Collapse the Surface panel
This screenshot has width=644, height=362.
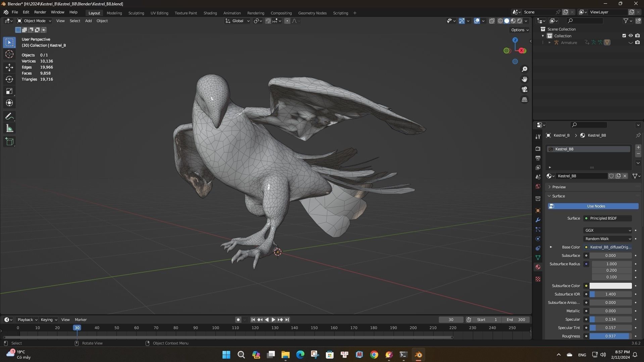[558, 196]
